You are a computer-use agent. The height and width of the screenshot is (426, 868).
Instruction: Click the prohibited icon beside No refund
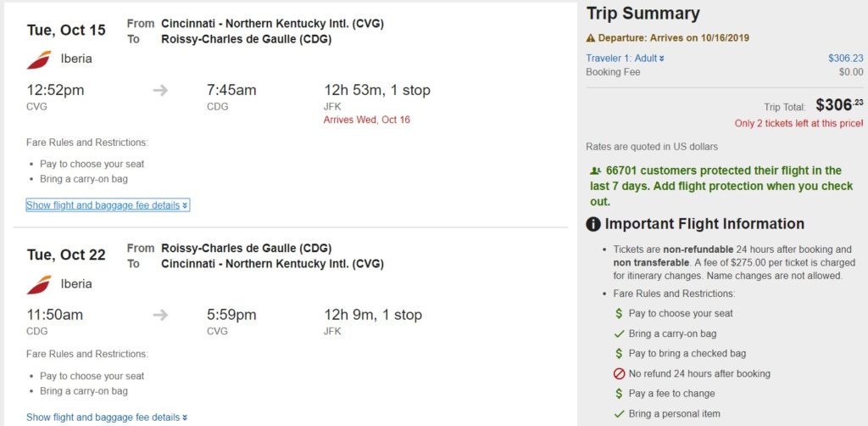(620, 373)
